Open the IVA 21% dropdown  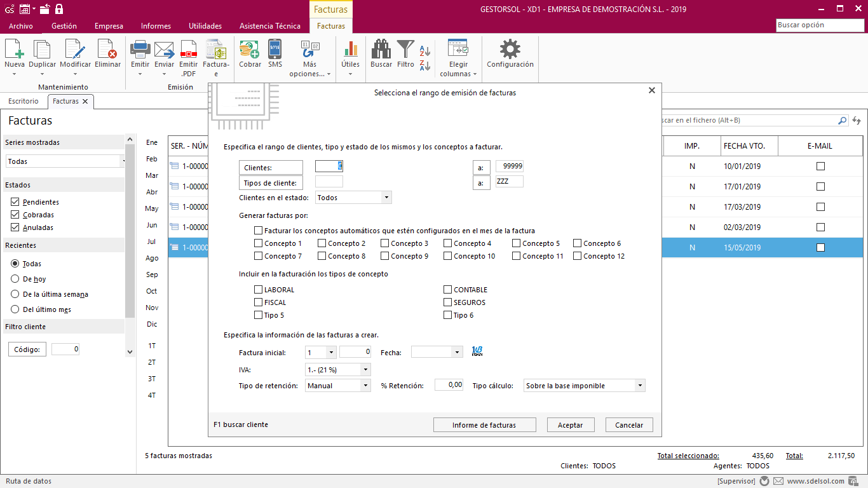pos(365,370)
